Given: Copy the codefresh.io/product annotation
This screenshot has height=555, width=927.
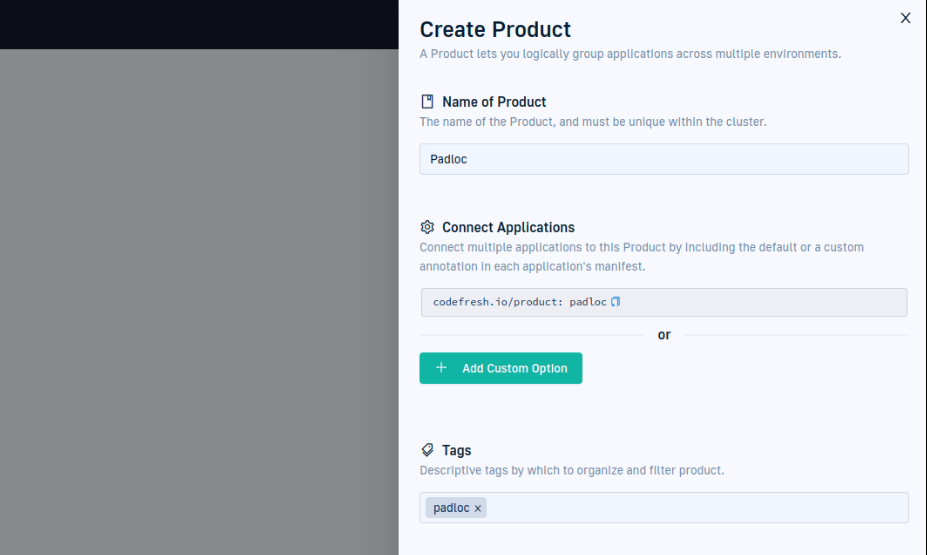Looking at the screenshot, I should [615, 302].
